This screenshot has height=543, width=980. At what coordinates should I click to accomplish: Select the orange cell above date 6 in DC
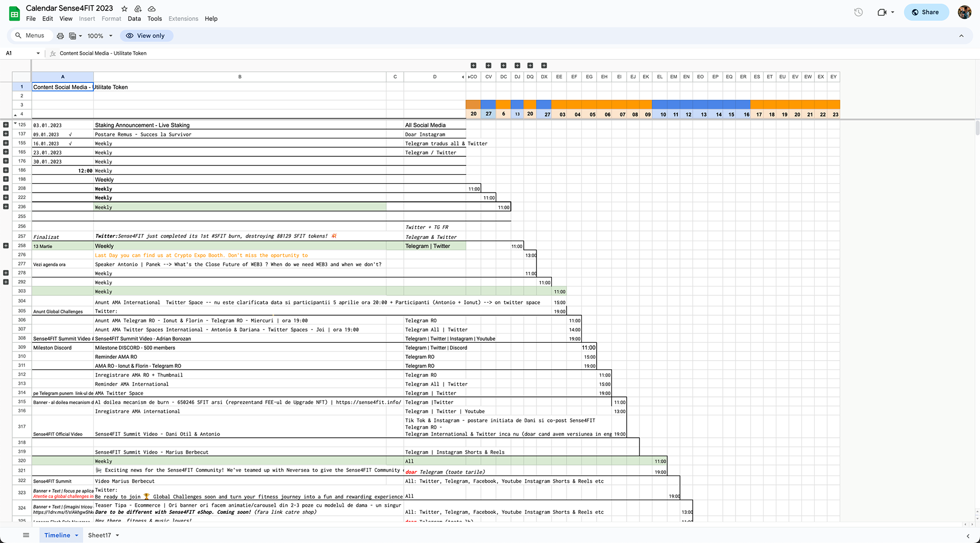click(503, 105)
